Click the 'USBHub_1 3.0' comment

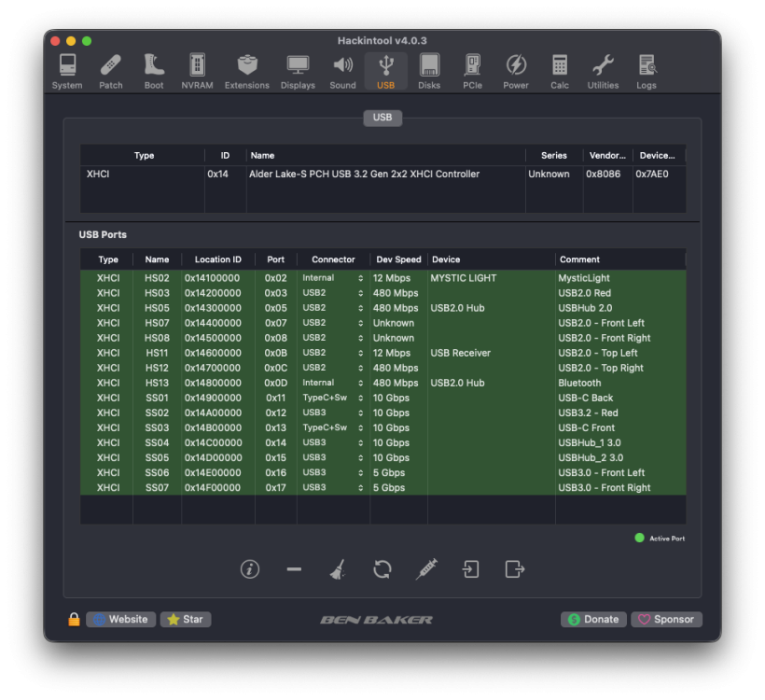(x=590, y=442)
